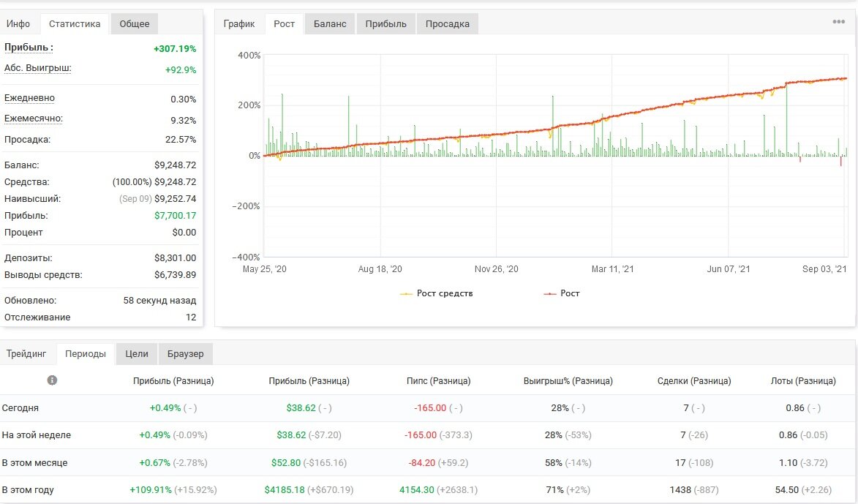Click the Ежемесячно label

[x=34, y=119]
